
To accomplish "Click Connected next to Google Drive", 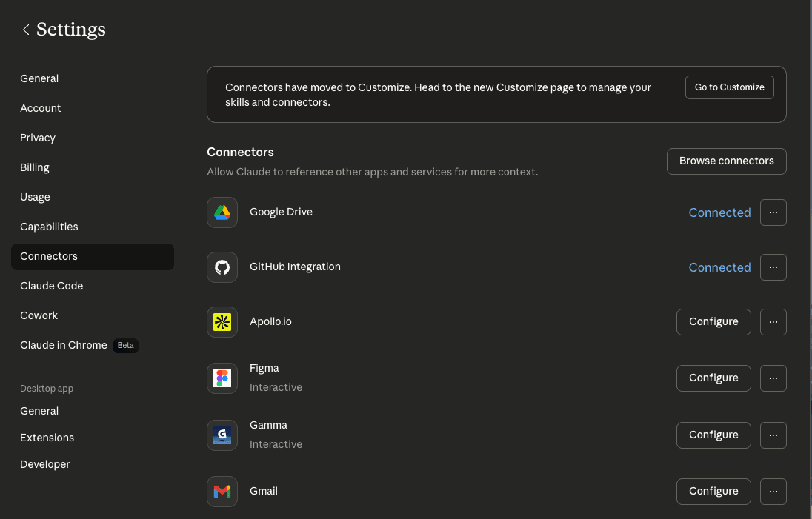I will point(719,212).
